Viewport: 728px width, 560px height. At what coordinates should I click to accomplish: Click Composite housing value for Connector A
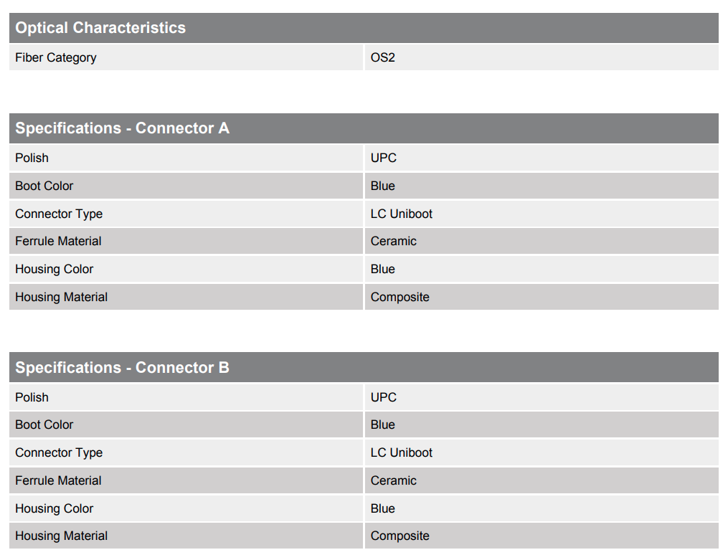pos(400,297)
